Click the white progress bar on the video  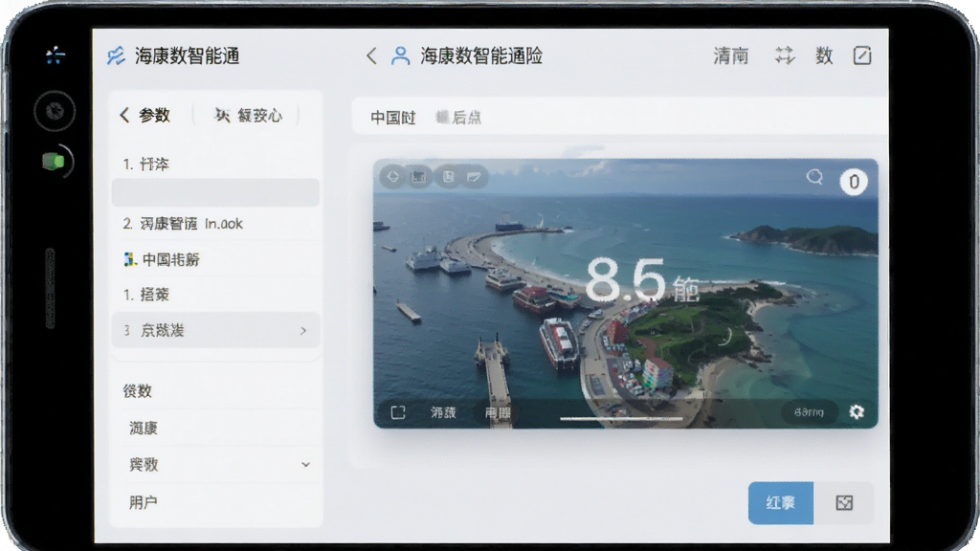[x=621, y=419]
